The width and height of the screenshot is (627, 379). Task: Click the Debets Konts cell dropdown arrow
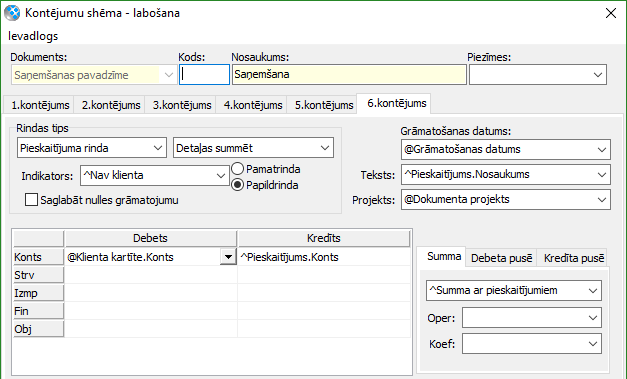click(x=228, y=257)
